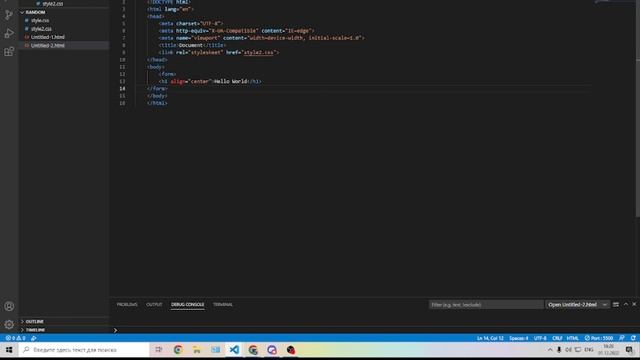Image resolution: width=640 pixels, height=360 pixels.
Task: Toggle view as list in debug console
Action: [616, 304]
